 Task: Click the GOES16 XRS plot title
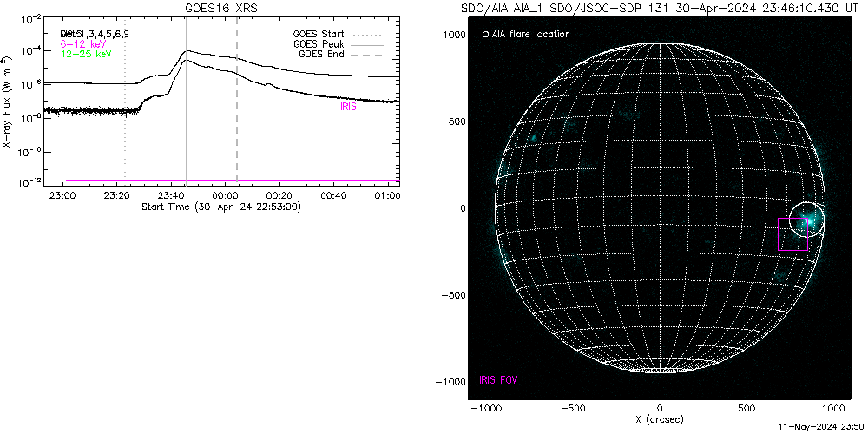tap(222, 8)
